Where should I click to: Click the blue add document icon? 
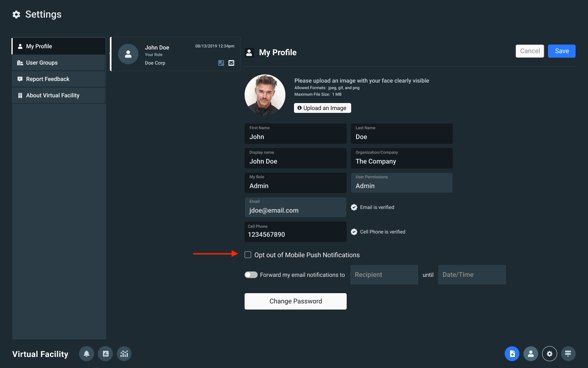pos(512,354)
